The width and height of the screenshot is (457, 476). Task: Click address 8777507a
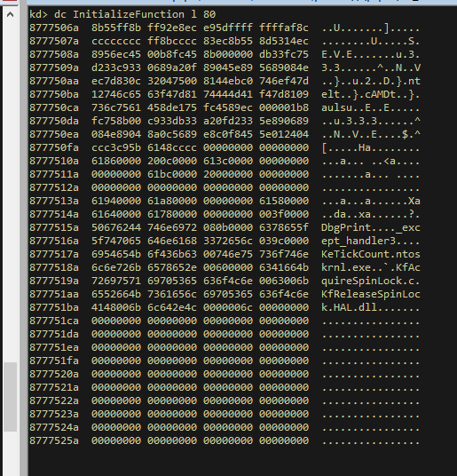[54, 41]
